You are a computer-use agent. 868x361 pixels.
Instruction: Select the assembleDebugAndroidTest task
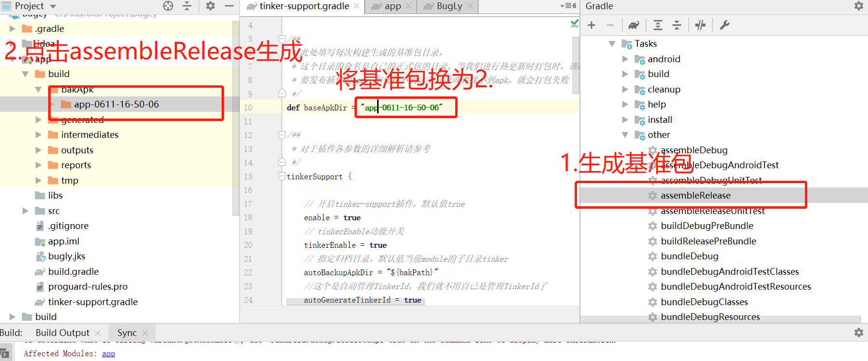tap(720, 165)
